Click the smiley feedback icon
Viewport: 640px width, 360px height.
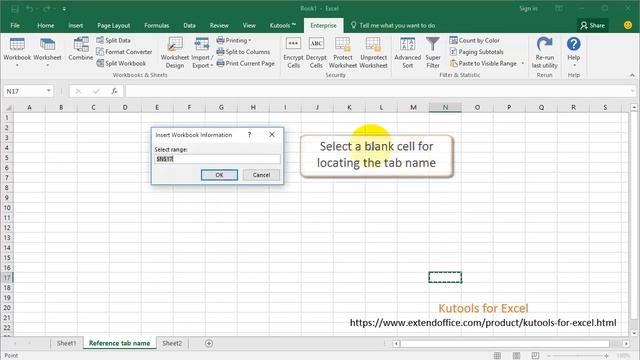(x=628, y=25)
